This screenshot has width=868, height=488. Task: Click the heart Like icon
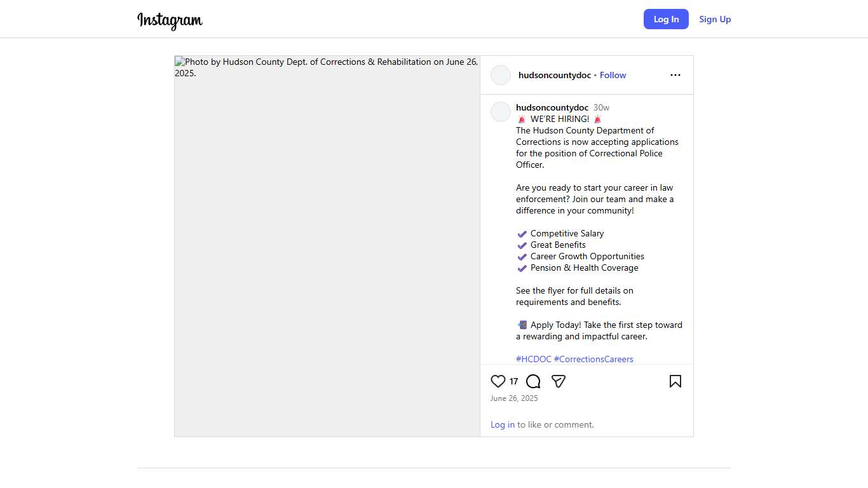click(498, 381)
